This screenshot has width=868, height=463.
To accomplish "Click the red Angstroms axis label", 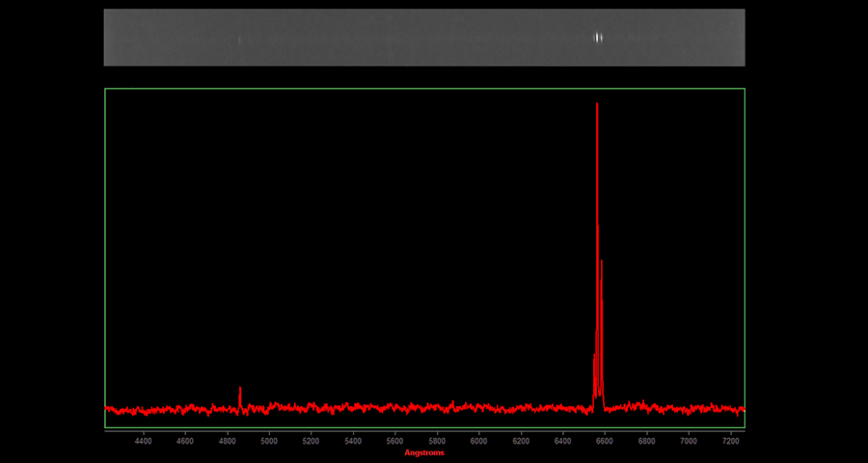I will tap(424, 452).
